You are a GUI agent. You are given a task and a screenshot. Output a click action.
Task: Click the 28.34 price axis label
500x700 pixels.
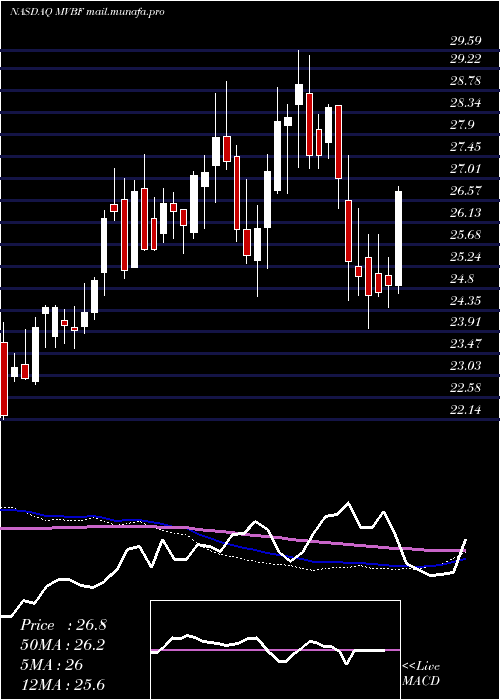click(x=466, y=103)
